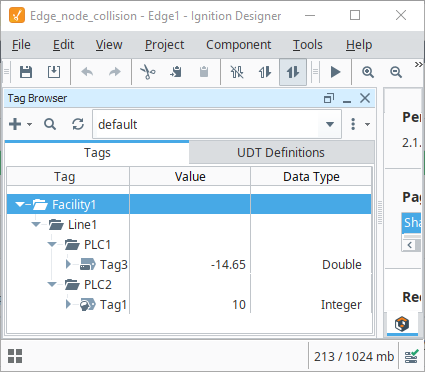Open the Project menu
This screenshot has height=372, width=425.
coord(164,45)
